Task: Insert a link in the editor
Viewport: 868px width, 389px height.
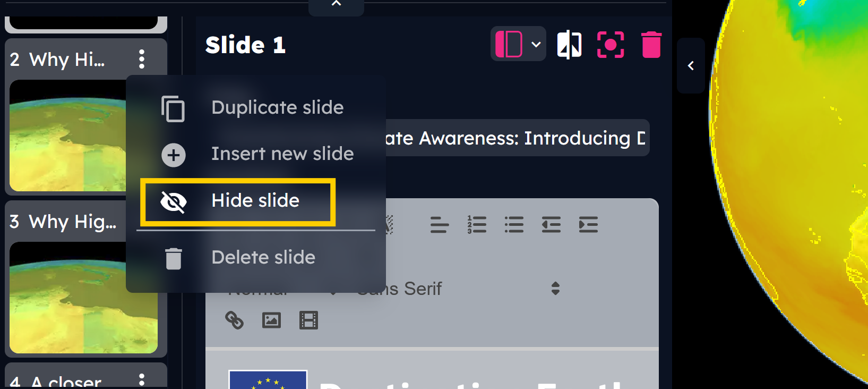Action: (x=234, y=320)
